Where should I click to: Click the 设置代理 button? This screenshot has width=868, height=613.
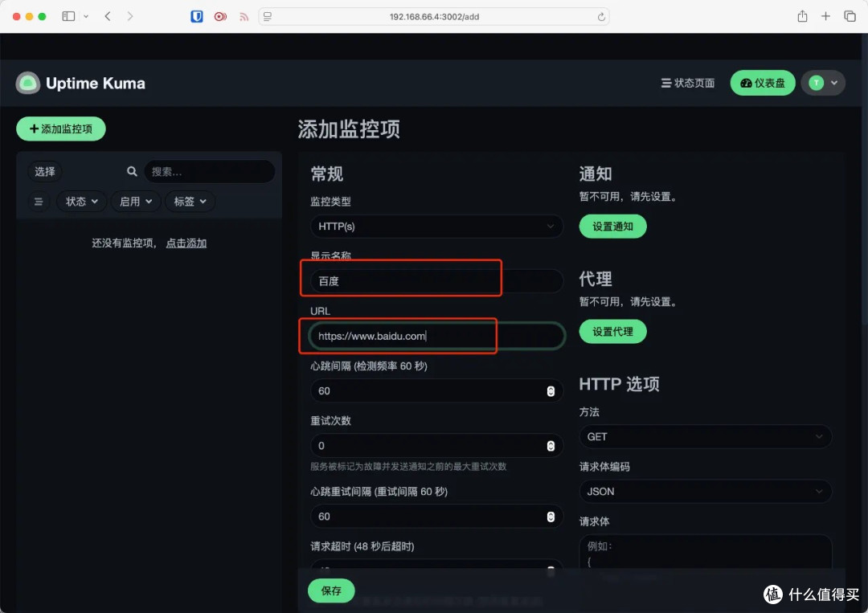[612, 331]
